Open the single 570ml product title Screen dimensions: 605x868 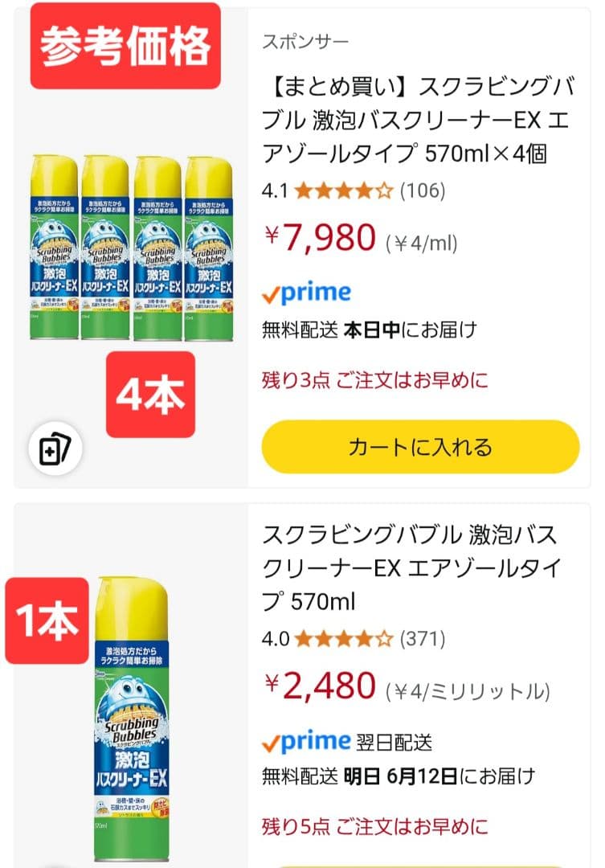point(418,564)
